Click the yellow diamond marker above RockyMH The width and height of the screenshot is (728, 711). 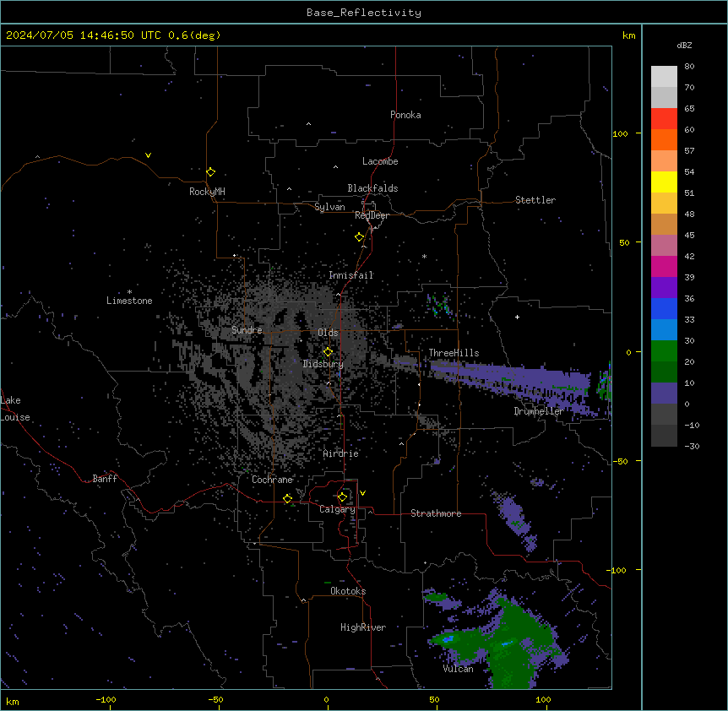pyautogui.click(x=211, y=171)
